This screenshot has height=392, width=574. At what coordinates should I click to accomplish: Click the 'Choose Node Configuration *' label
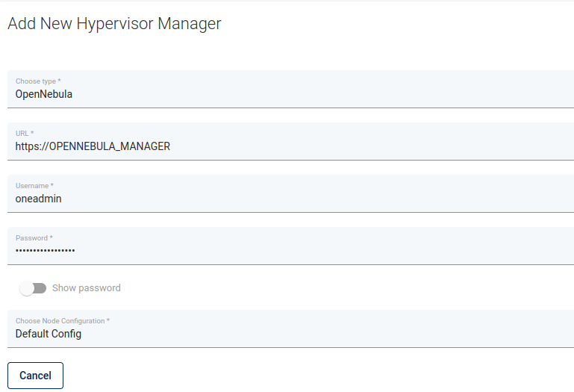tap(63, 320)
